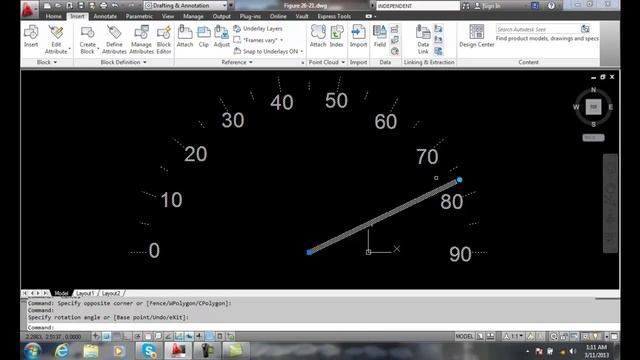Switch to the Annotate ribbon tab
Screen dimensions: 640x360
[105, 16]
